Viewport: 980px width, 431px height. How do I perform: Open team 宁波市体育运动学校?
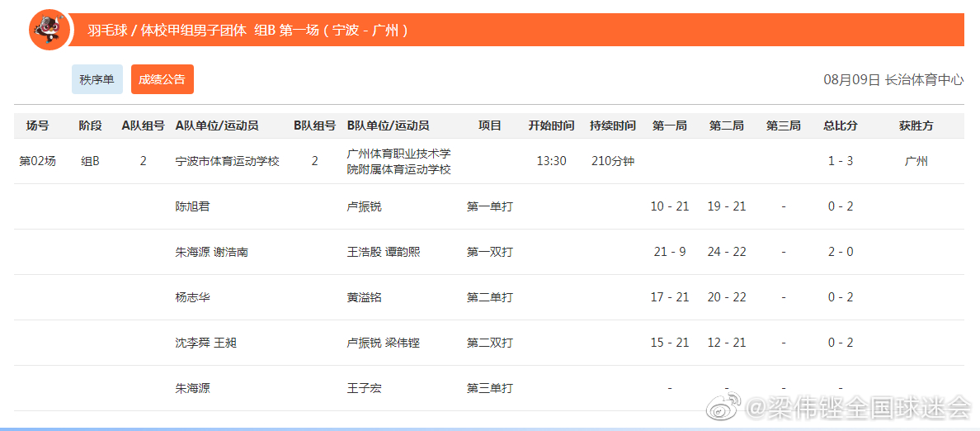coord(228,162)
